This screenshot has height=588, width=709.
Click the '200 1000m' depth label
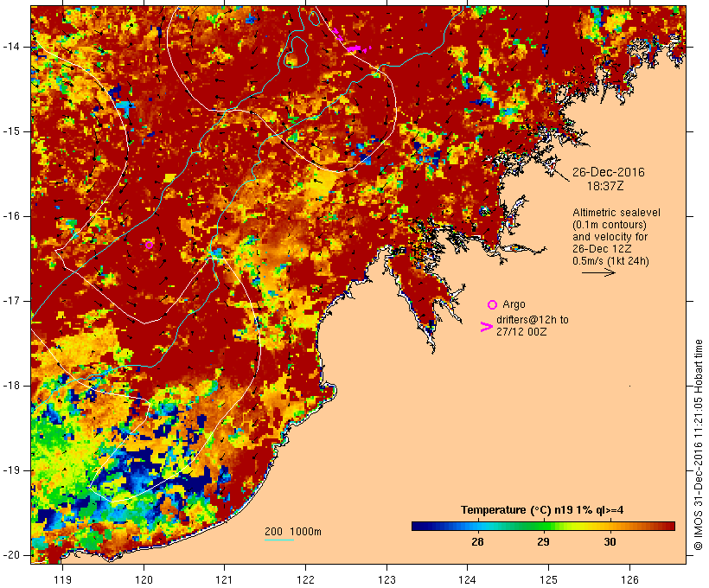(293, 532)
